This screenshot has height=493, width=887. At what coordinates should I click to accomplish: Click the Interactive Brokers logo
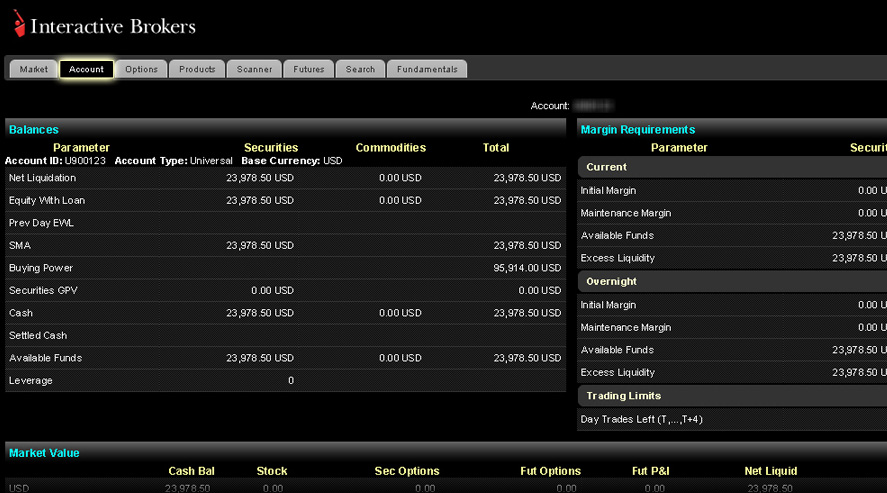tap(105, 25)
